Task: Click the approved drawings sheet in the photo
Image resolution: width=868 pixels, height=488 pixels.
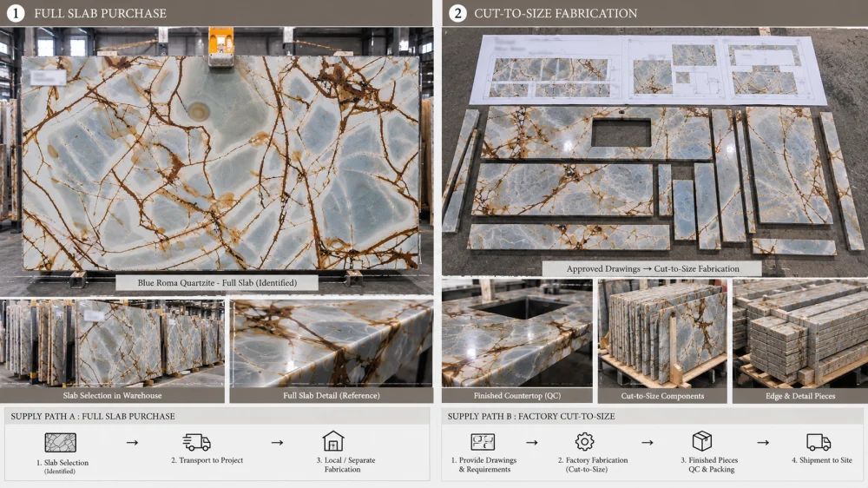Action: tap(648, 69)
